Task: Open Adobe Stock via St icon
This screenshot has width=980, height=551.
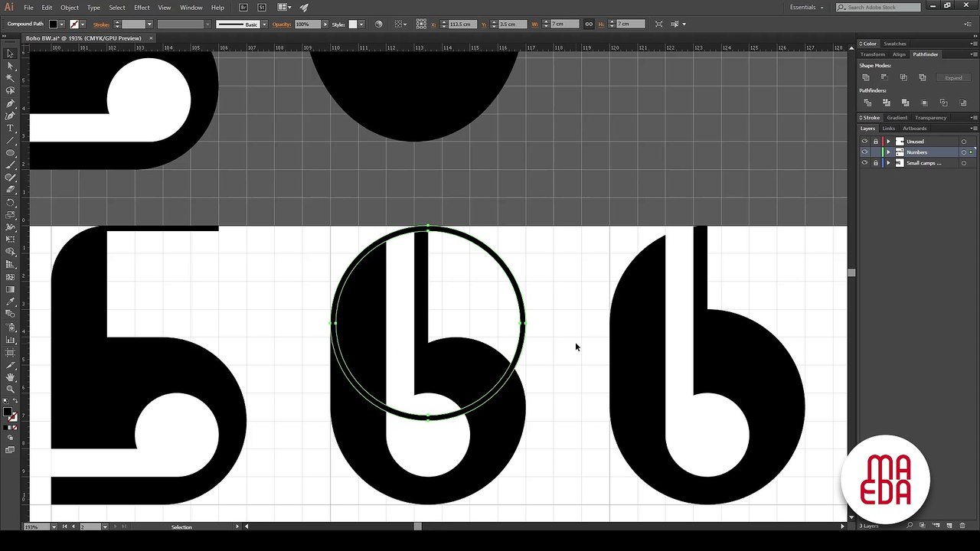Action: (262, 8)
